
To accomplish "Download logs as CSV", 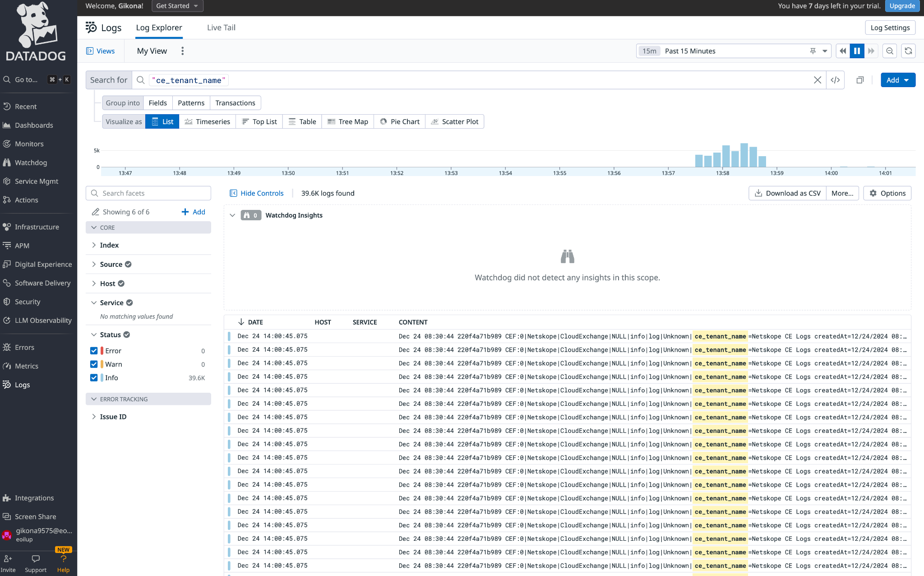I will pyautogui.click(x=788, y=193).
